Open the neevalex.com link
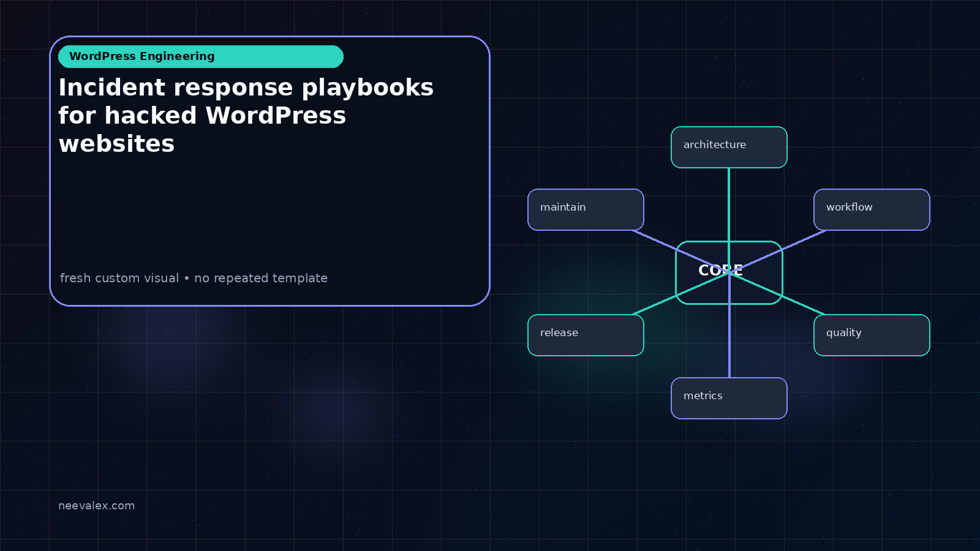This screenshot has height=551, width=980. click(x=96, y=506)
